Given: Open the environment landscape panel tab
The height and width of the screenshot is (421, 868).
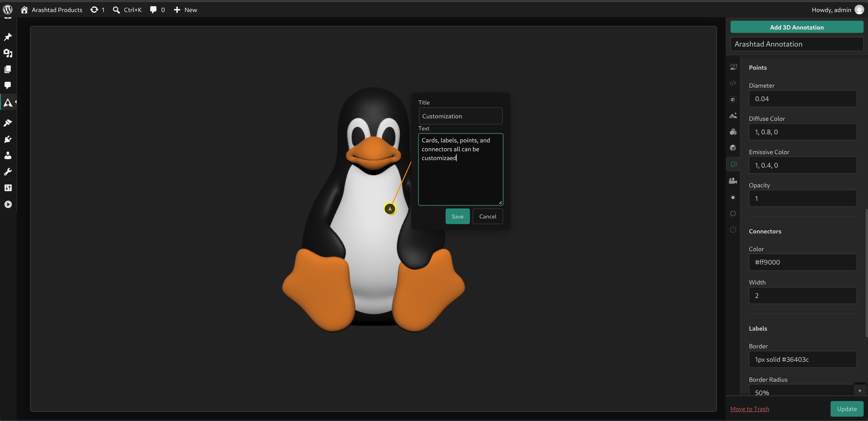Looking at the screenshot, I should click(x=733, y=115).
